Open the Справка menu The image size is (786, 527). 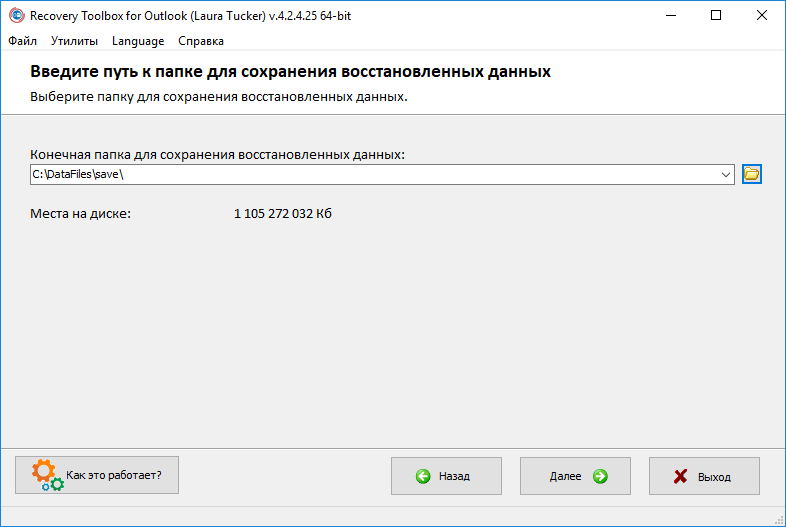point(201,41)
